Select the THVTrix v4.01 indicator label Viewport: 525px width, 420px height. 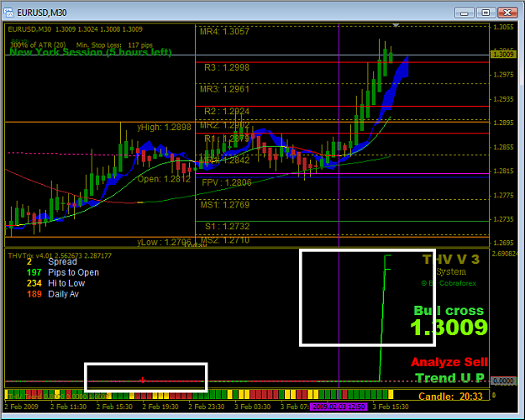point(60,255)
